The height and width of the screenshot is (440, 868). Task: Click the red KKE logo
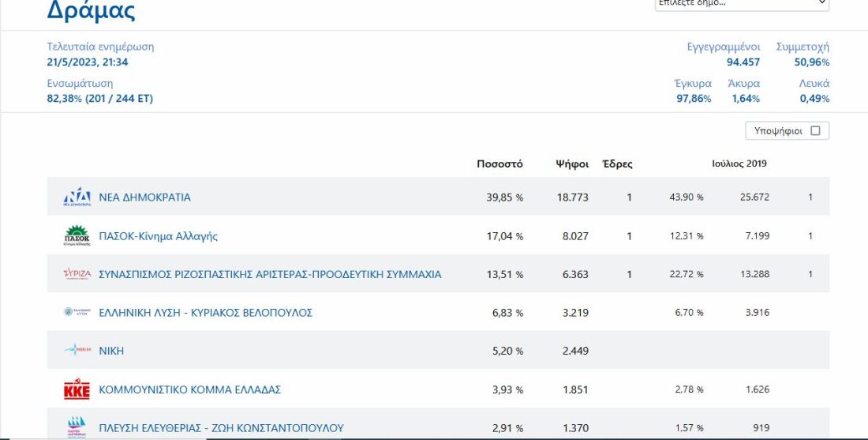(77, 389)
